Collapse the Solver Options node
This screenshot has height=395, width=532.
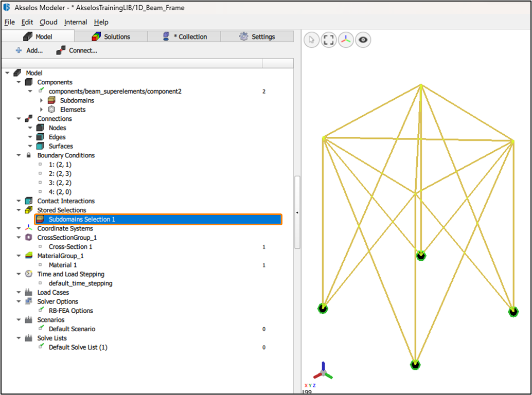19,301
